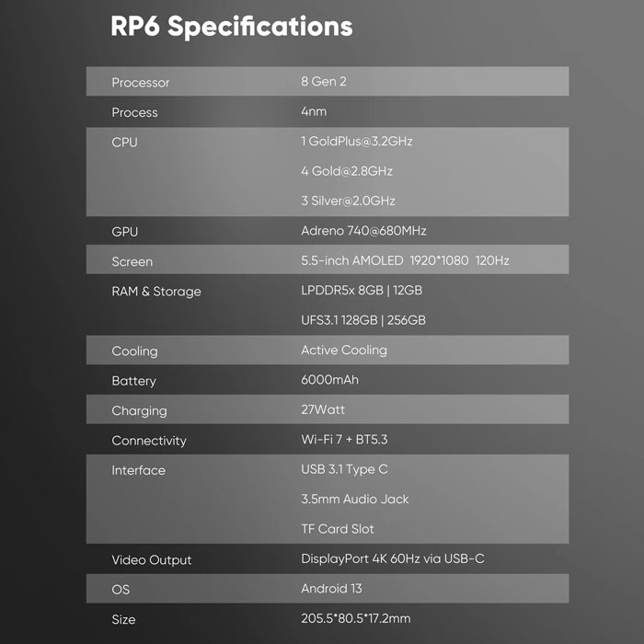644x644 pixels.
Task: Select the 27Watt charging value
Action: point(323,410)
